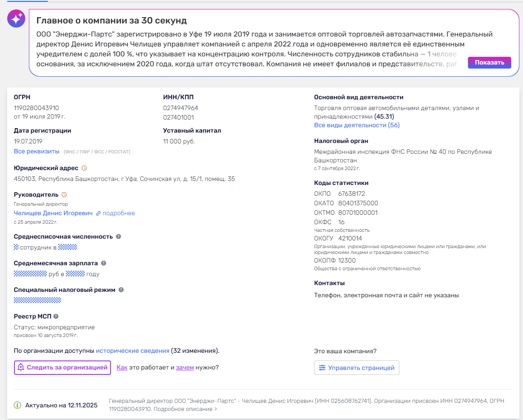Click the Управлять страницей button
The width and height of the screenshot is (523, 420).
(x=356, y=368)
